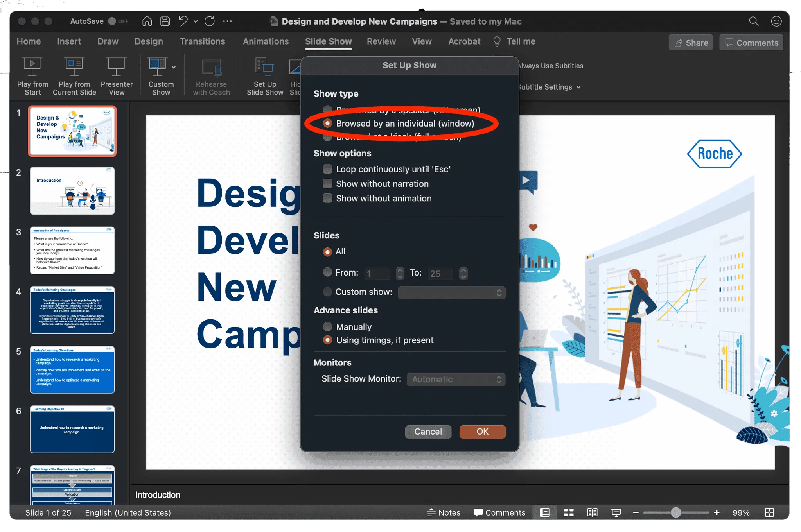Image resolution: width=801 pixels, height=532 pixels.
Task: Switch to the Review tab
Action: click(381, 41)
